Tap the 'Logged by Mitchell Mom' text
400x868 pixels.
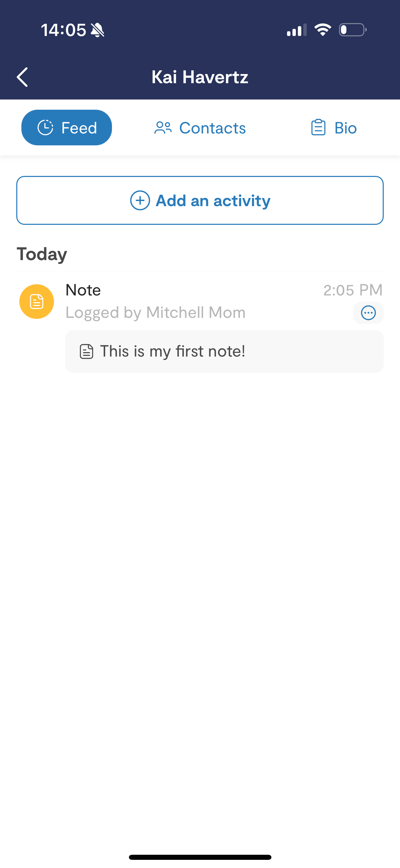155,312
